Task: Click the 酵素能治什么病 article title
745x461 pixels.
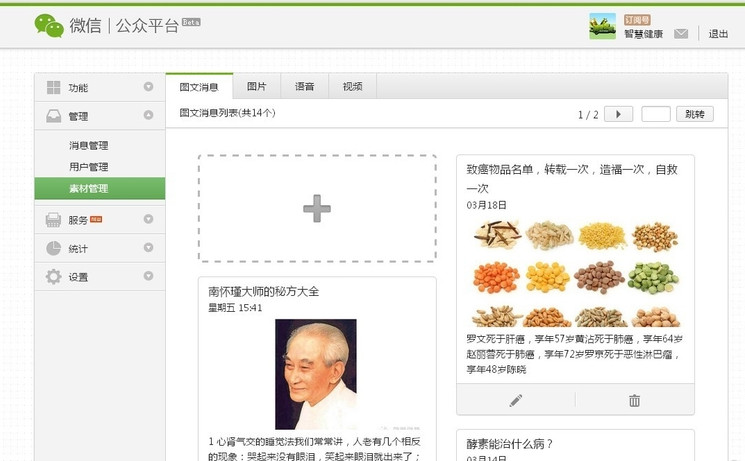Action: coord(509,444)
